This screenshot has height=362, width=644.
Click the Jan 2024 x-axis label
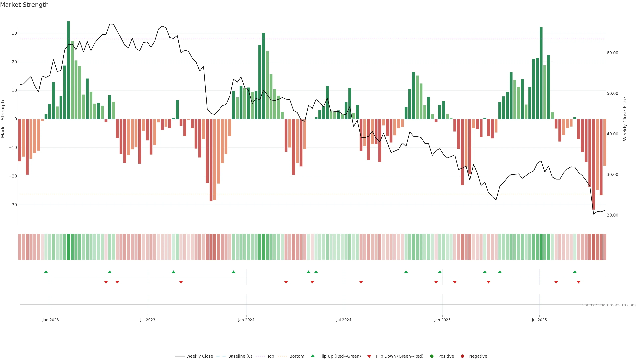point(246,320)
